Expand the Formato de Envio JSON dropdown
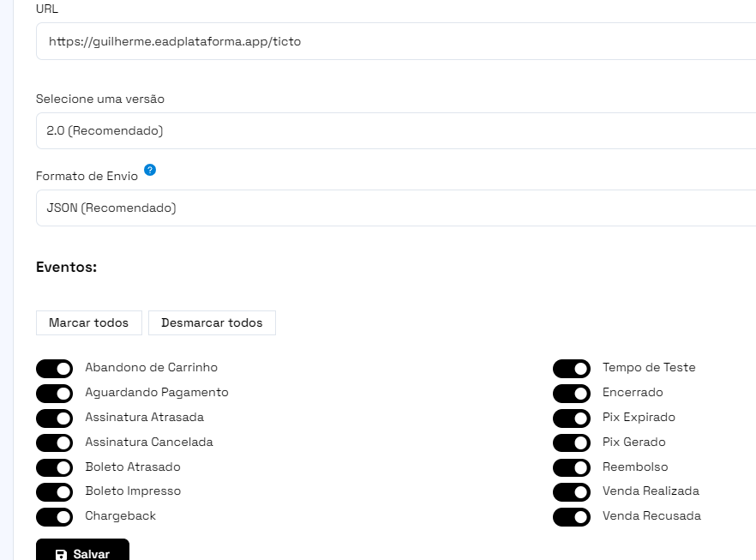 [x=396, y=208]
